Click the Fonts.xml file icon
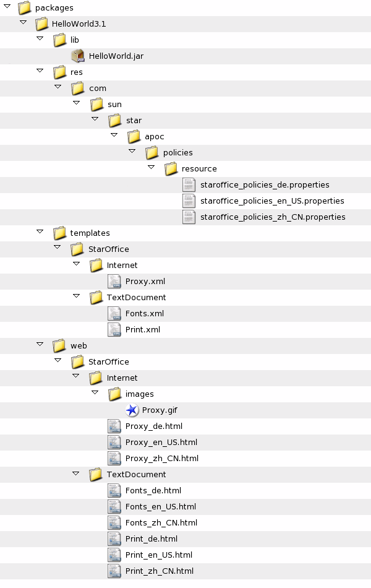This screenshot has height=588, width=371. coord(114,314)
